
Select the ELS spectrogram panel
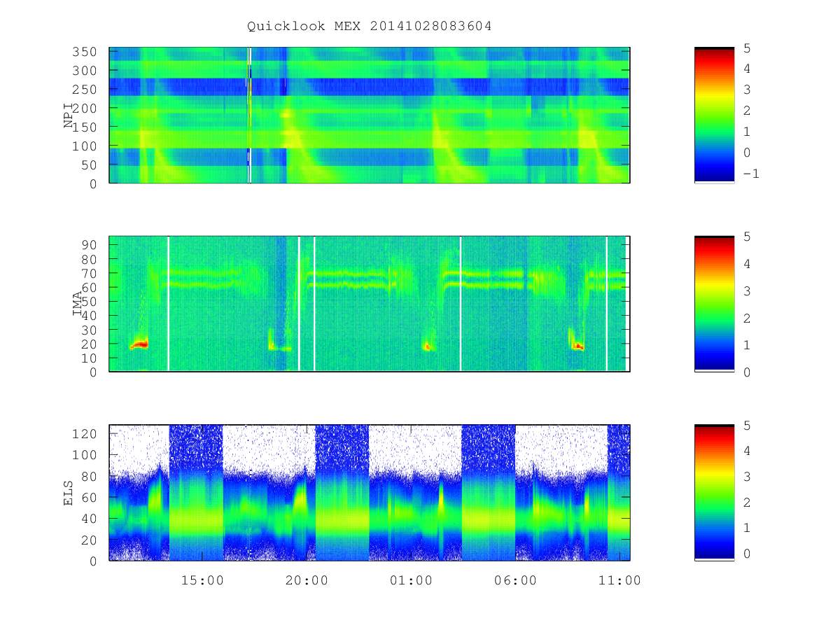click(370, 492)
